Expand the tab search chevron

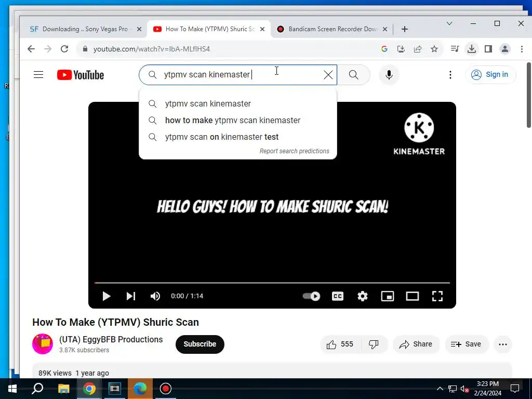pyautogui.click(x=449, y=23)
